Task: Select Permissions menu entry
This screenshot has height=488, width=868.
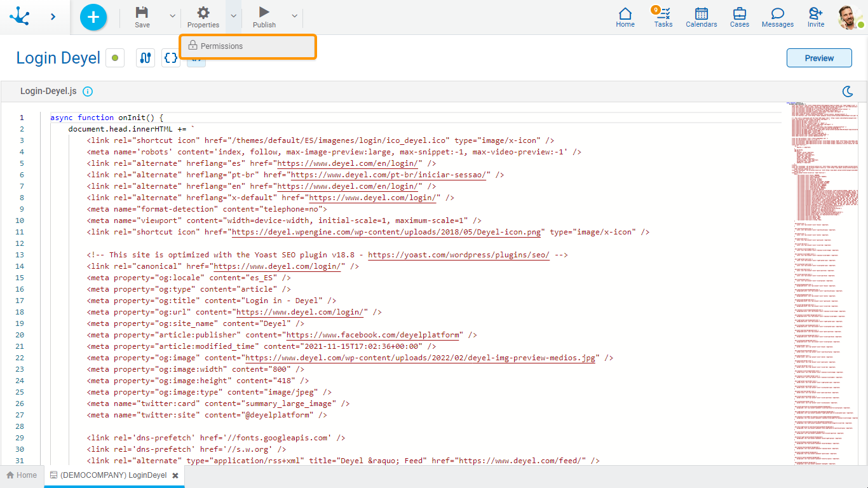Action: (248, 46)
